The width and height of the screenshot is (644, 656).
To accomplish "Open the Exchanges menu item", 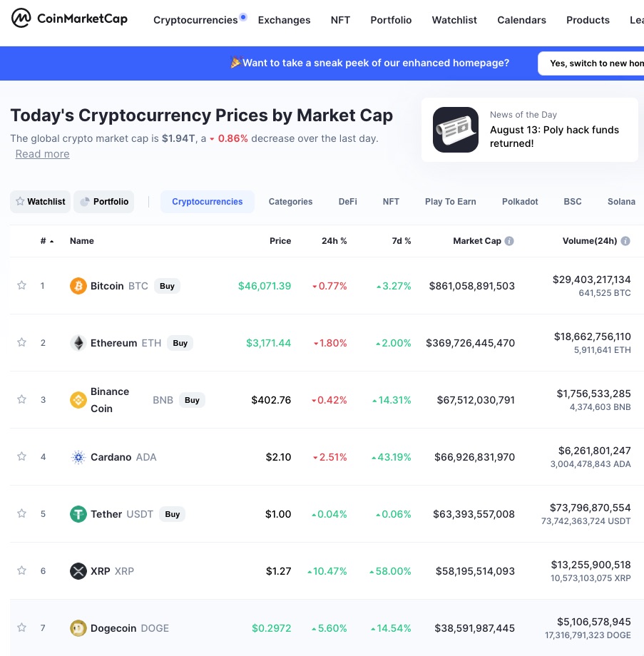I will 284,20.
